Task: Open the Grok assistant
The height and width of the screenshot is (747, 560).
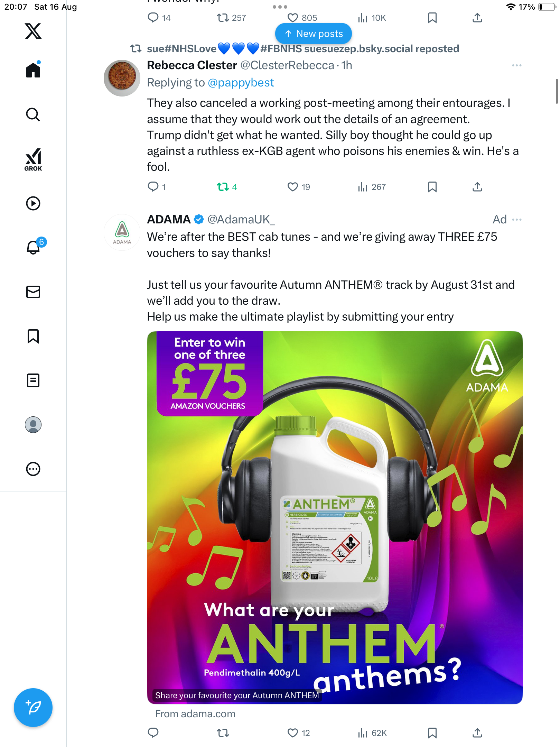Action: tap(33, 160)
